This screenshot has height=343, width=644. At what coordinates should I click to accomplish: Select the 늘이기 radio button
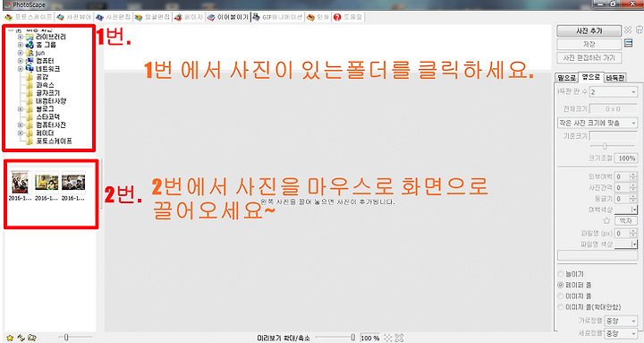(560, 274)
